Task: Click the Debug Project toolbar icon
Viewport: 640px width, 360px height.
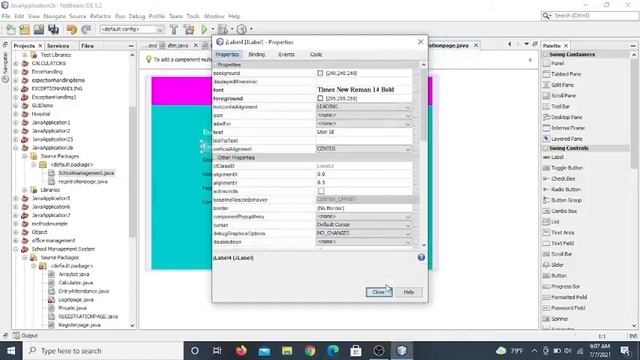Action: tap(223, 29)
